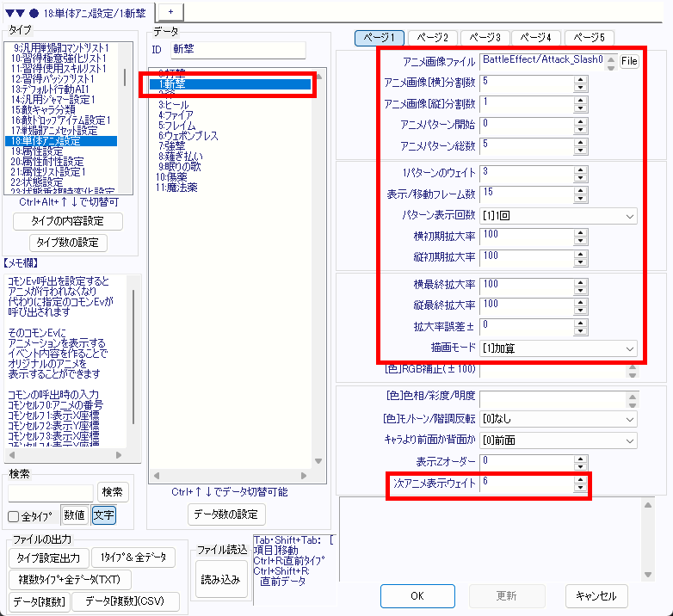Select 5:ウェポンブレス in the data list
The image size is (673, 616).
(188, 136)
